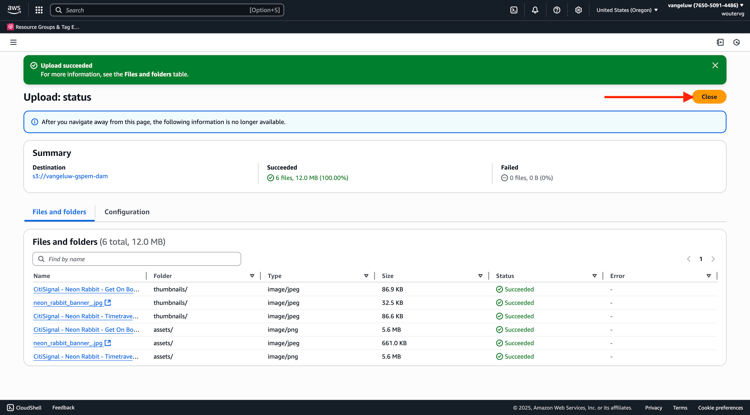The image size is (750, 415).
Task: Open CloudShell from the top navigation bar
Action: pyautogui.click(x=513, y=10)
